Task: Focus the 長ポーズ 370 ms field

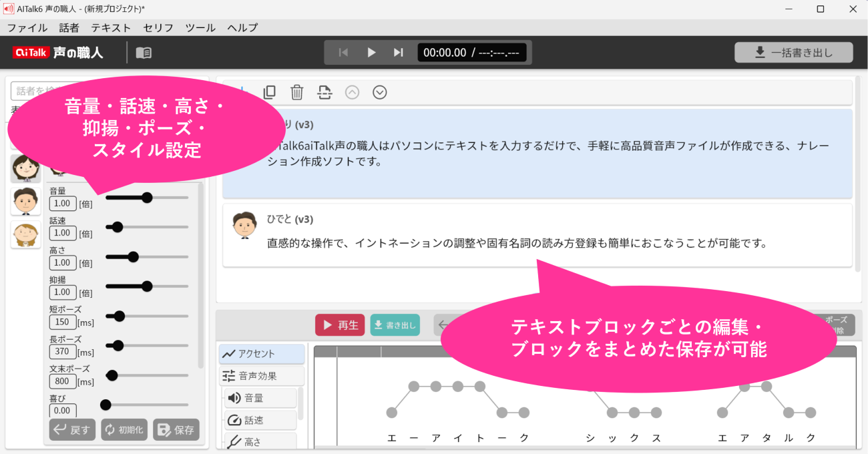Action: click(x=63, y=352)
